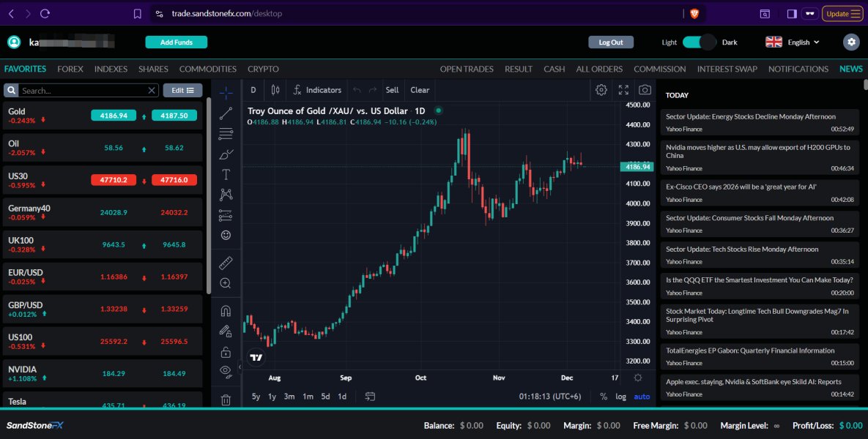This screenshot has height=439, width=868.
Task: Select the text annotation tool
Action: [x=226, y=174]
